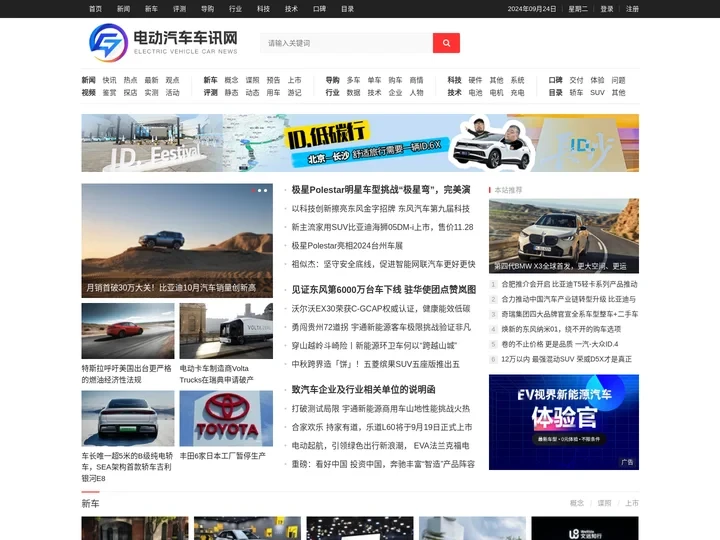Viewport: 720px width, 540px height.
Task: Select 多车 in the 导购 nav row
Action: tap(354, 80)
